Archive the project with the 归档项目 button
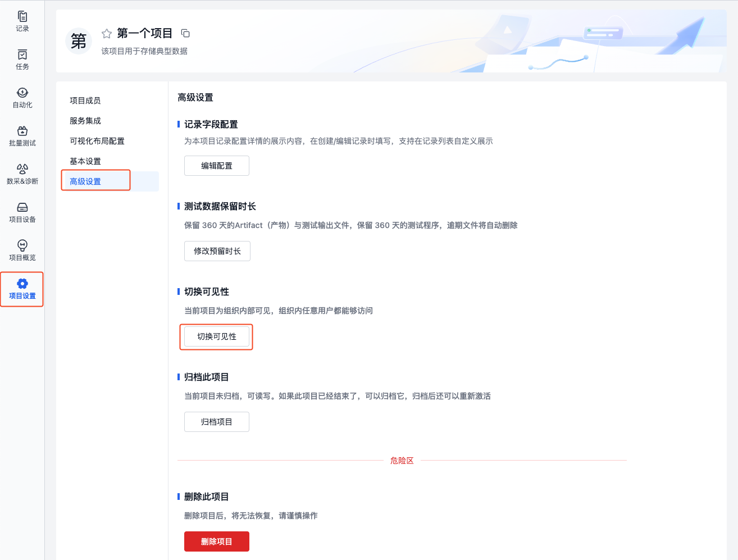 point(217,422)
